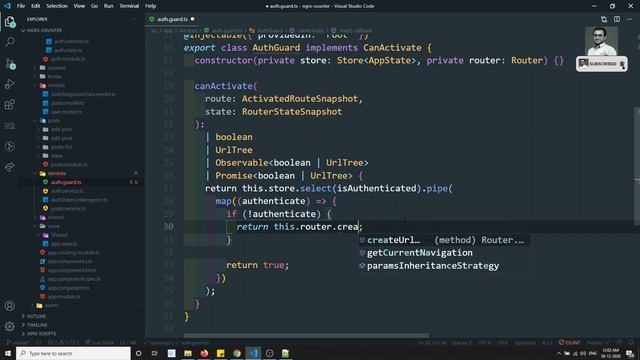Open Firefox from the taskbar
This screenshot has height=360, width=640.
[204, 353]
